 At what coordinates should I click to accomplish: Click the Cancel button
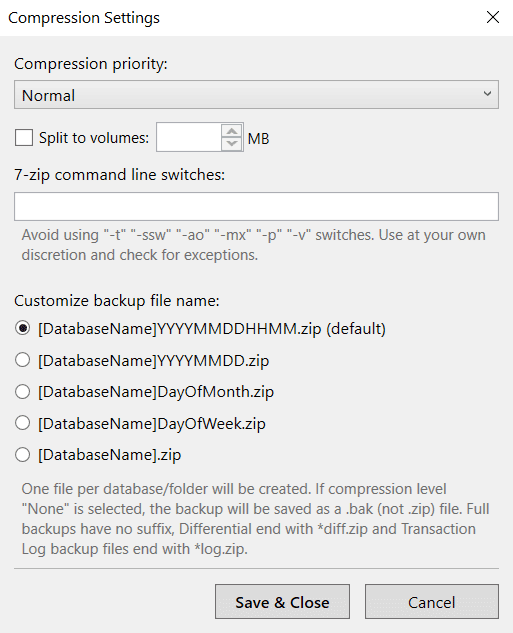point(432,602)
